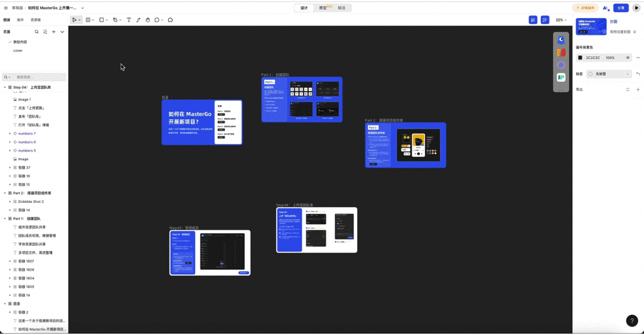644x335 pixels.
Task: Collapse the Step 04 layer group
Action: point(5,87)
